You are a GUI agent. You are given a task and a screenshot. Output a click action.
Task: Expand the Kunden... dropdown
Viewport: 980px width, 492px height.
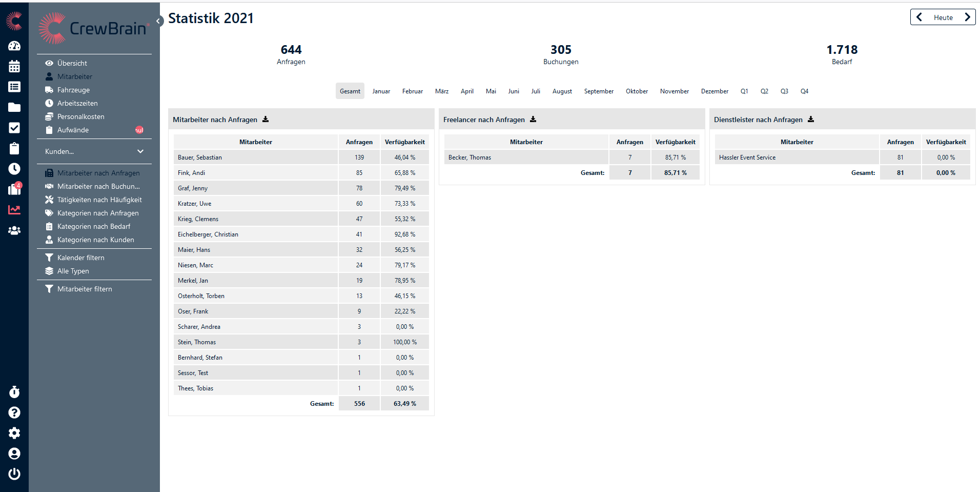tap(94, 151)
